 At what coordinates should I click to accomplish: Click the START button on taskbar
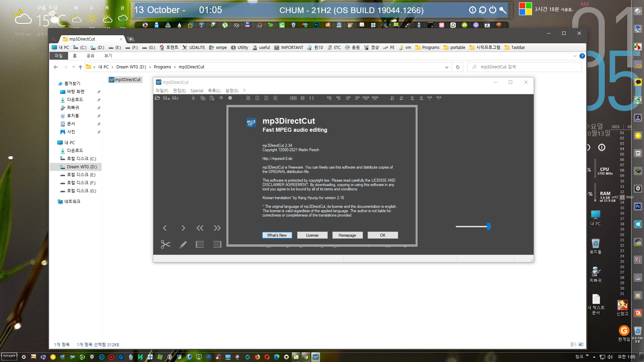click(9, 356)
